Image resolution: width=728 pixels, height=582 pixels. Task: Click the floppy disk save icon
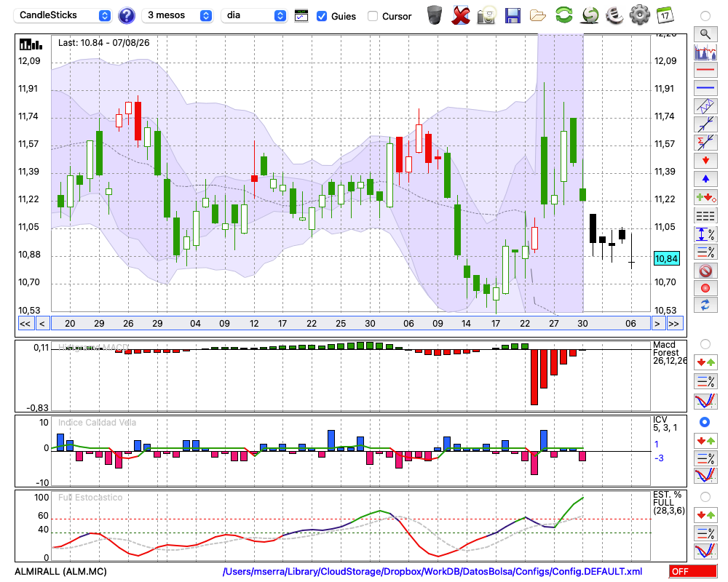click(513, 16)
